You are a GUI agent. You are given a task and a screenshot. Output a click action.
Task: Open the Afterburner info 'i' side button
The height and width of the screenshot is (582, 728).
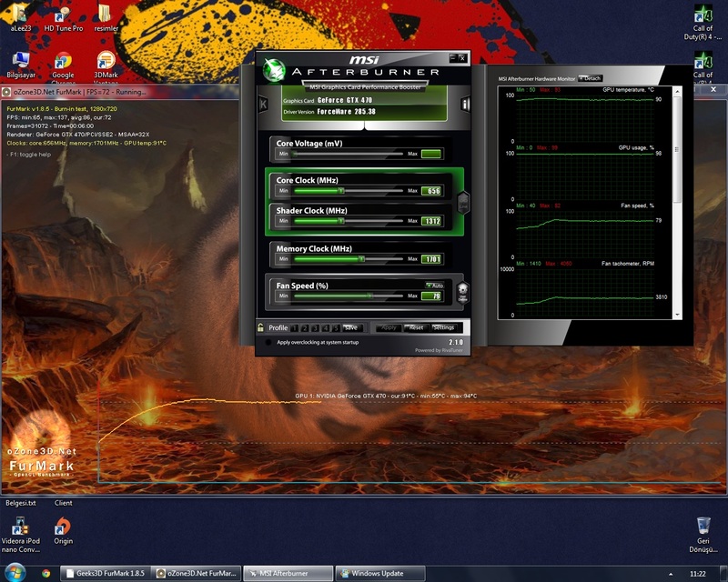465,104
